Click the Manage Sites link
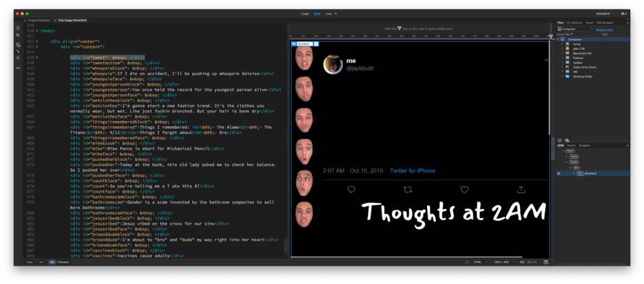Screen dimensions: 644x284 (604, 29)
